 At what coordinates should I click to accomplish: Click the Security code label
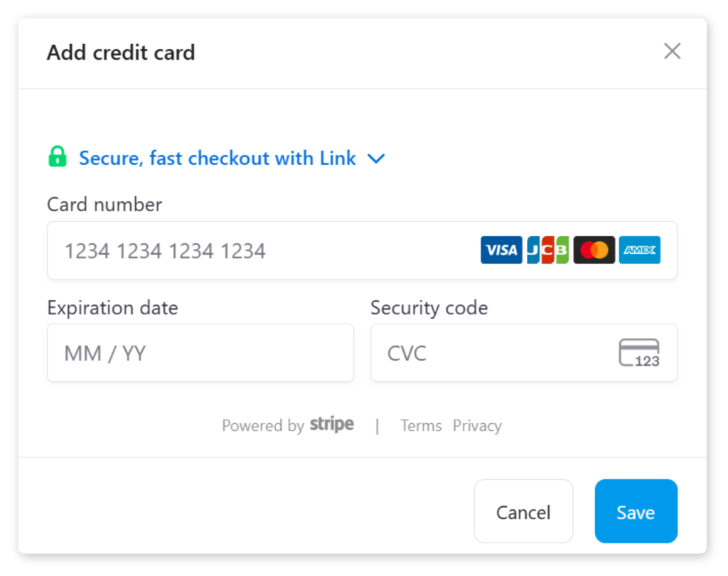click(x=429, y=308)
